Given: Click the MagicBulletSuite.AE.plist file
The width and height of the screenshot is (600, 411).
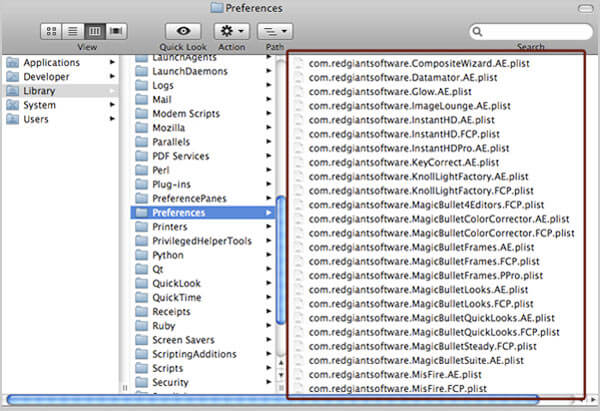Looking at the screenshot, I should click(x=415, y=359).
